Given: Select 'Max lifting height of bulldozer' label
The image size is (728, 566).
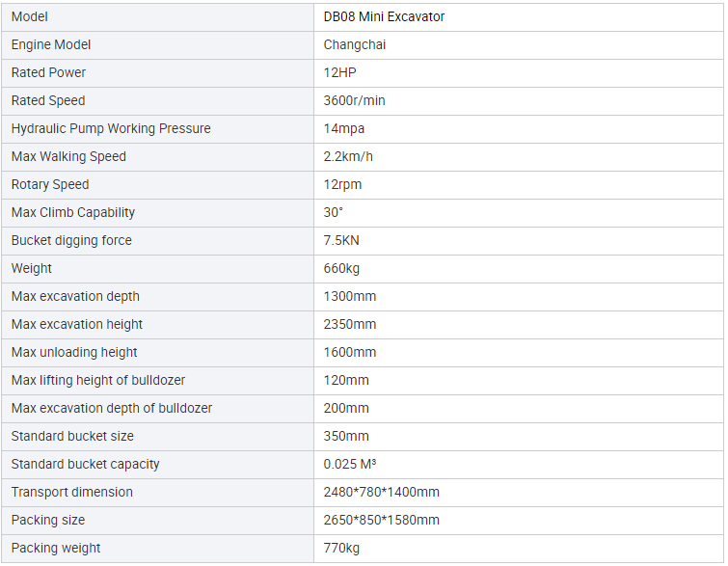Looking at the screenshot, I should [98, 381].
